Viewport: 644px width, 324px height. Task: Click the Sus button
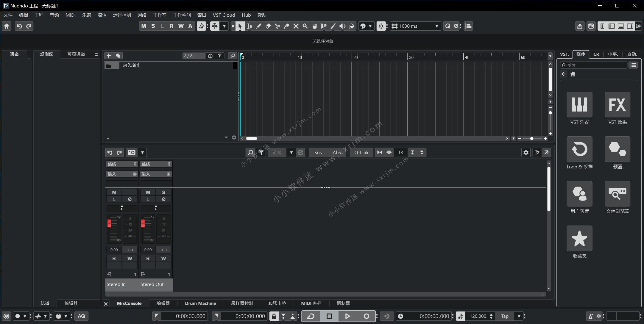point(318,152)
